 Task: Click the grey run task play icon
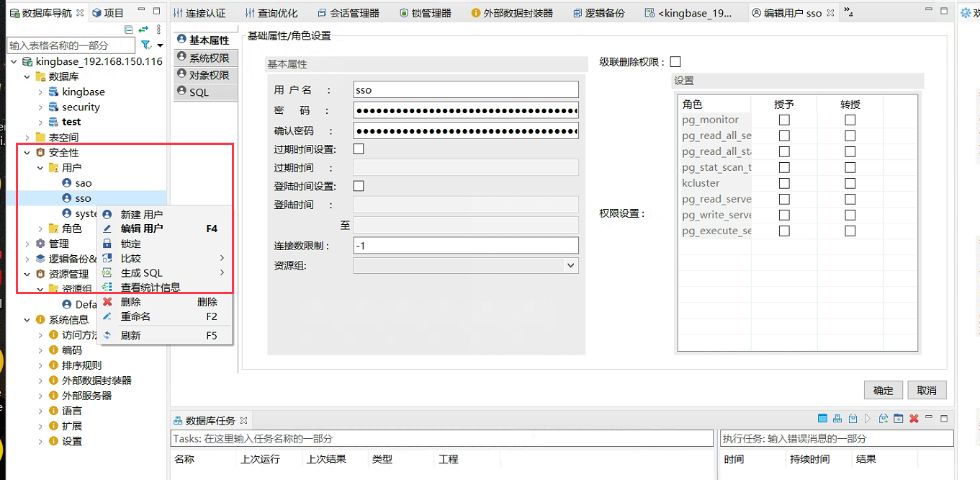868,419
